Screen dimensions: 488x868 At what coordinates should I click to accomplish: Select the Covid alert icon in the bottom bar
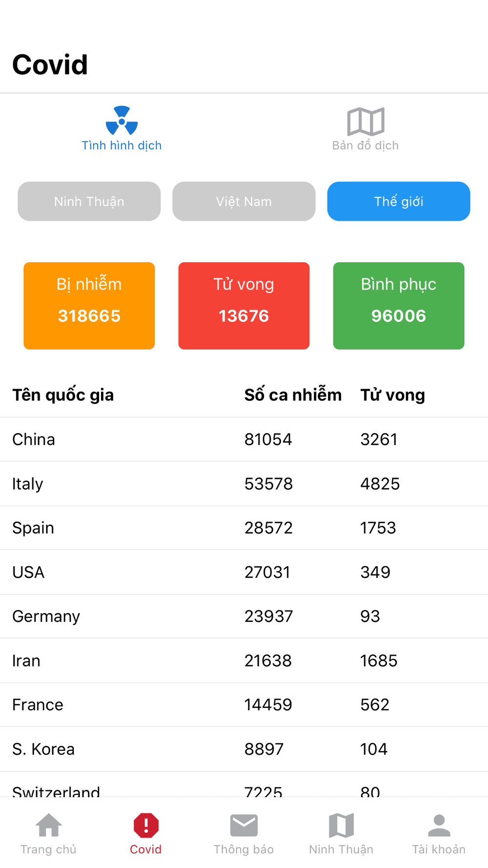coord(146,825)
